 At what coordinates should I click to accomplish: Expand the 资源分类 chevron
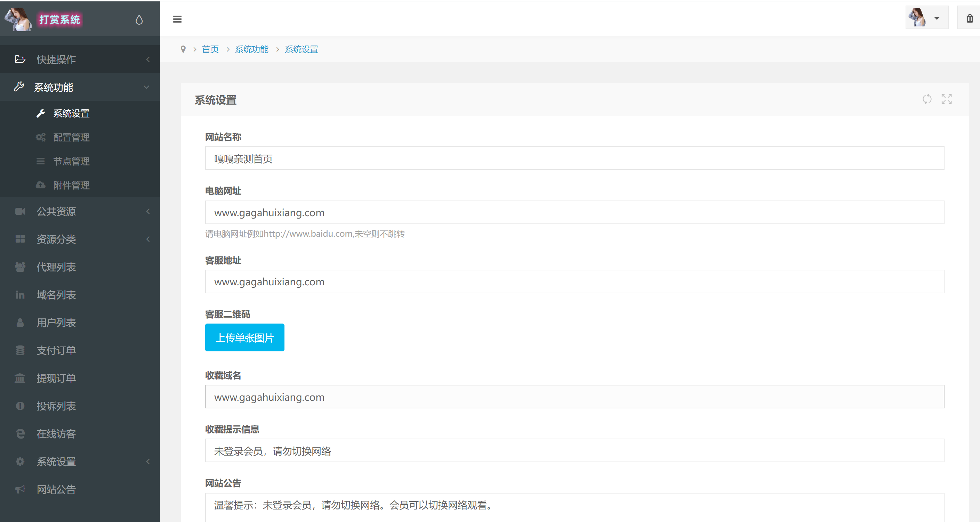coord(148,239)
